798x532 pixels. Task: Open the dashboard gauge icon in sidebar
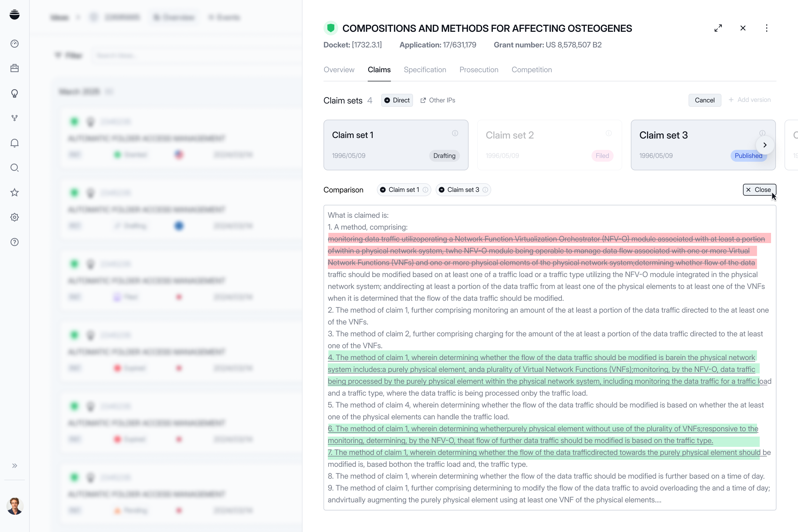tap(14, 43)
